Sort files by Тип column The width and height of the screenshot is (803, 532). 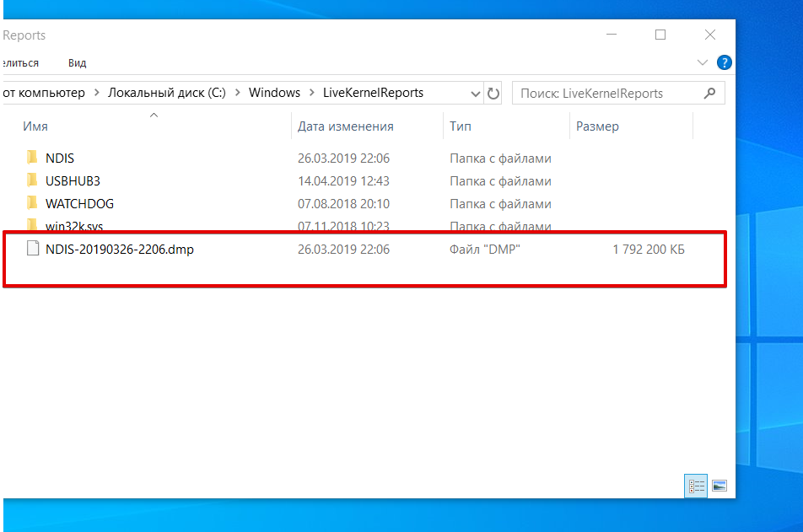pos(461,126)
